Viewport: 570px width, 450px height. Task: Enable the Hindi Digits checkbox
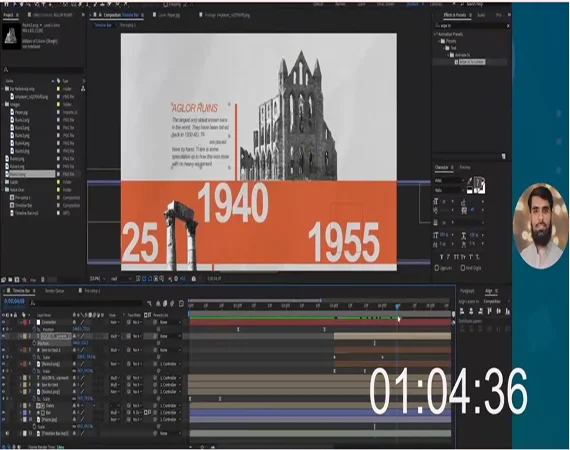click(463, 268)
